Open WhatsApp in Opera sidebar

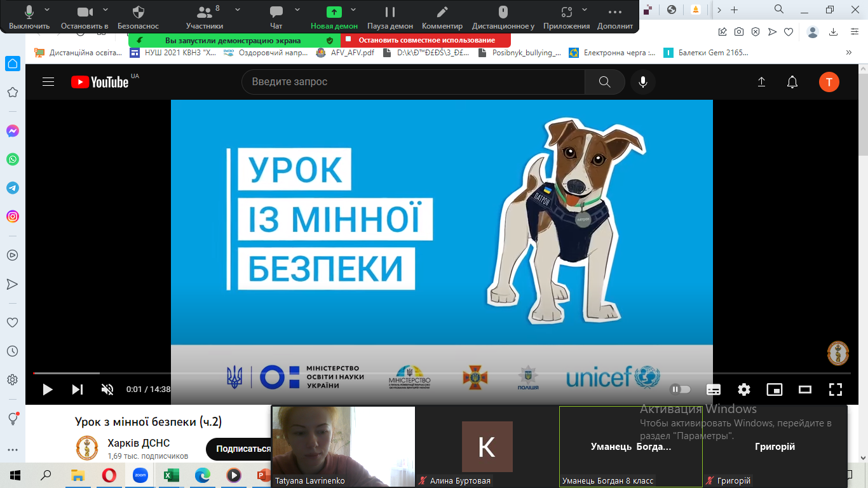coord(13,159)
